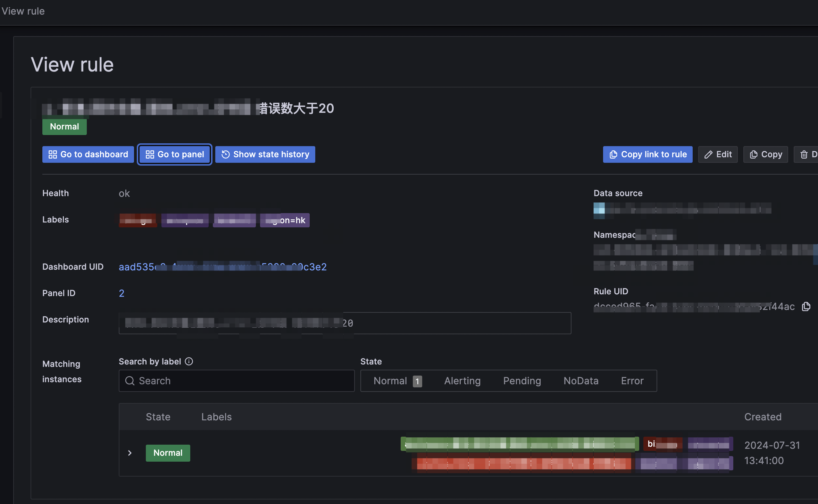The image size is (818, 504).
Task: Open the Dashboard UID link
Action: coord(223,267)
